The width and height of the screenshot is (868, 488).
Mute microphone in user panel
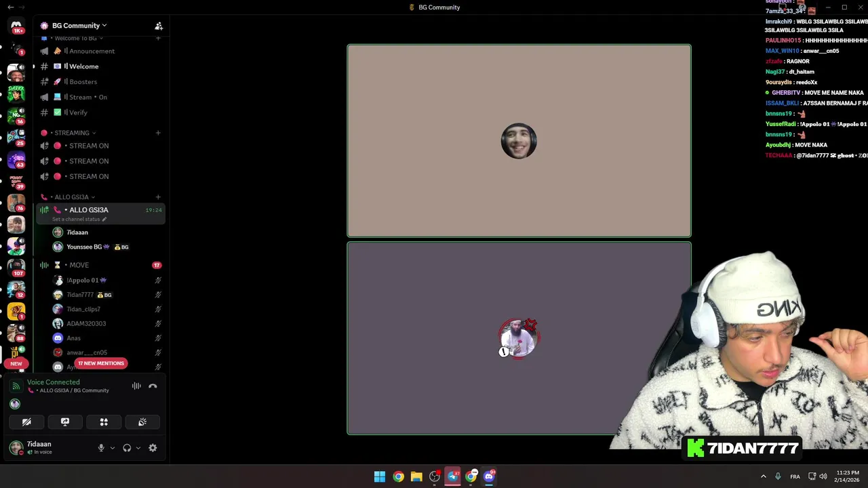(x=101, y=448)
